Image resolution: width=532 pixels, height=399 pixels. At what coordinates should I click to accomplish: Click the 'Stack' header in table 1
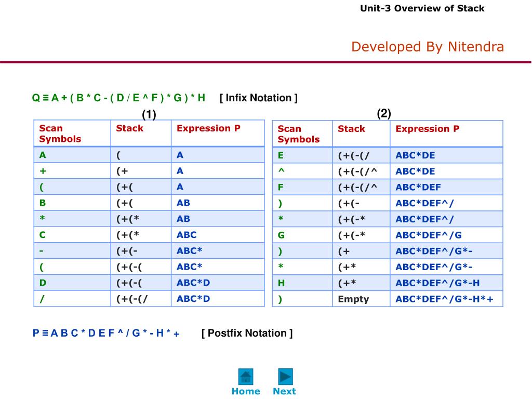click(129, 128)
